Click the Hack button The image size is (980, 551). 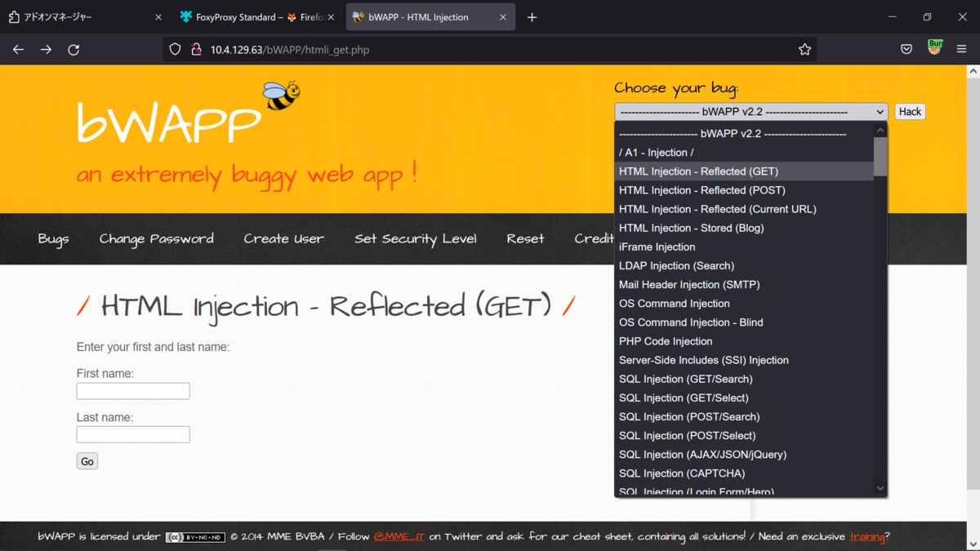pos(910,112)
